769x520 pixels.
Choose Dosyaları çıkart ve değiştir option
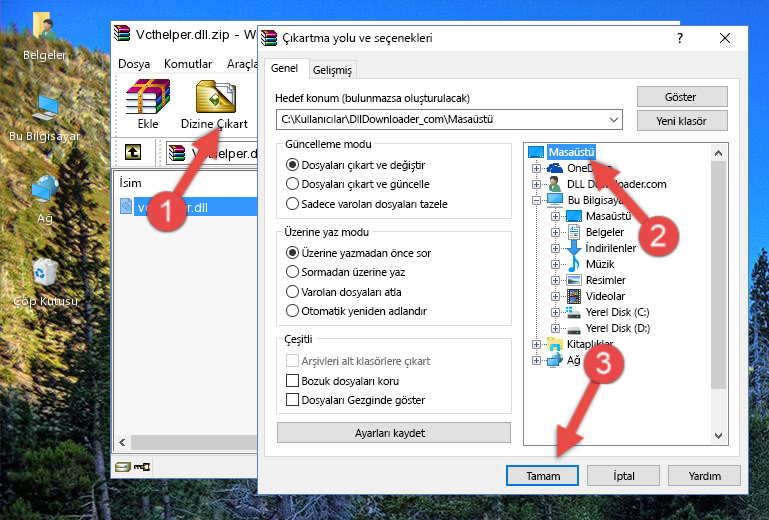point(356,165)
